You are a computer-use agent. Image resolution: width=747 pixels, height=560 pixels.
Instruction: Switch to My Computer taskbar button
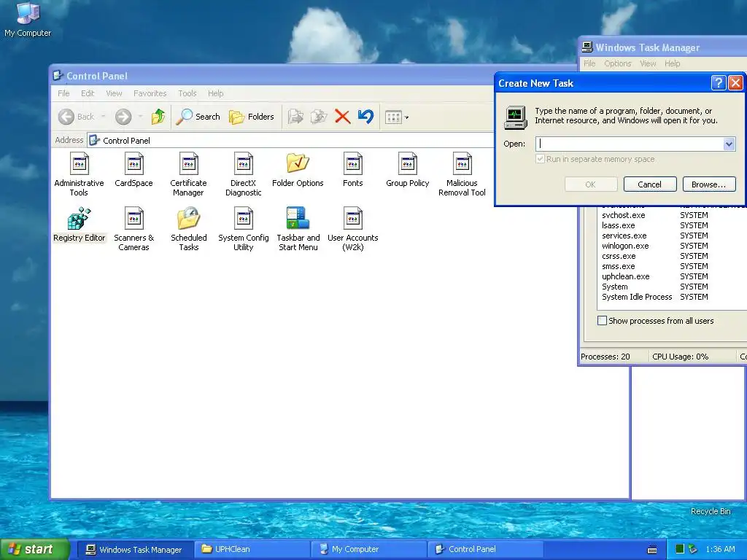coord(368,549)
